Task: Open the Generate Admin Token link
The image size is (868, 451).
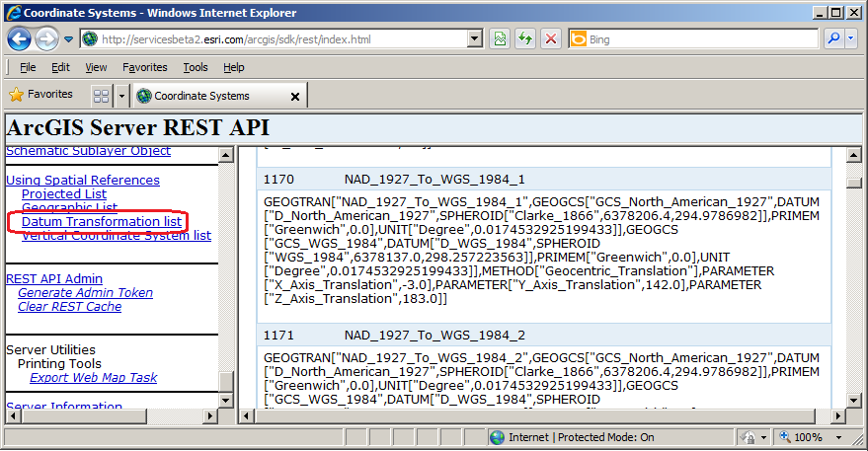Action: pyautogui.click(x=85, y=293)
